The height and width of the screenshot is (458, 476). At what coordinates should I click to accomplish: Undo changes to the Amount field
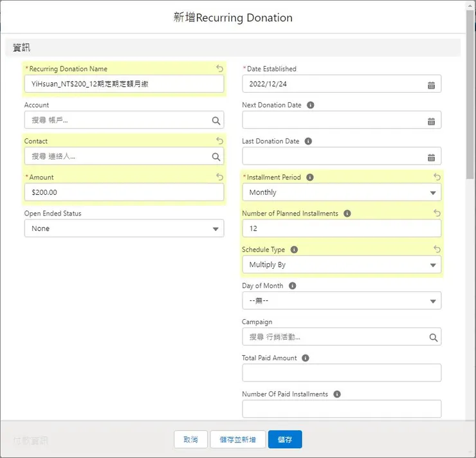coord(219,177)
